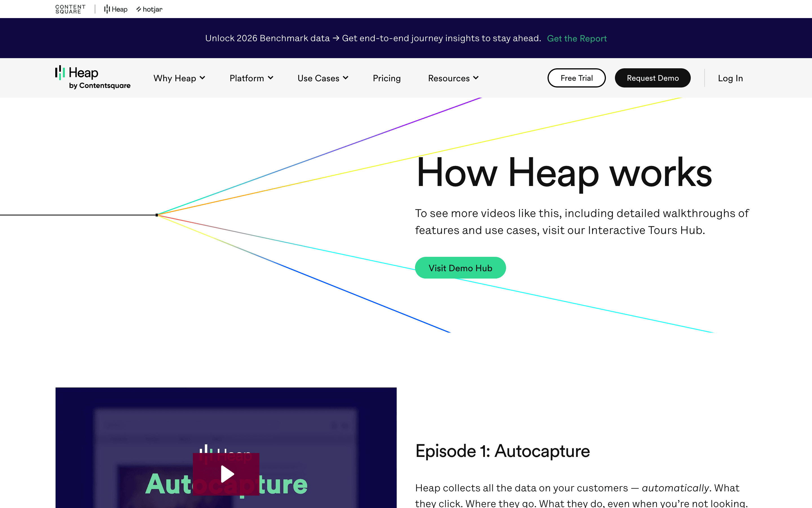812x508 pixels.
Task: Click the Free Trial button
Action: click(577, 78)
